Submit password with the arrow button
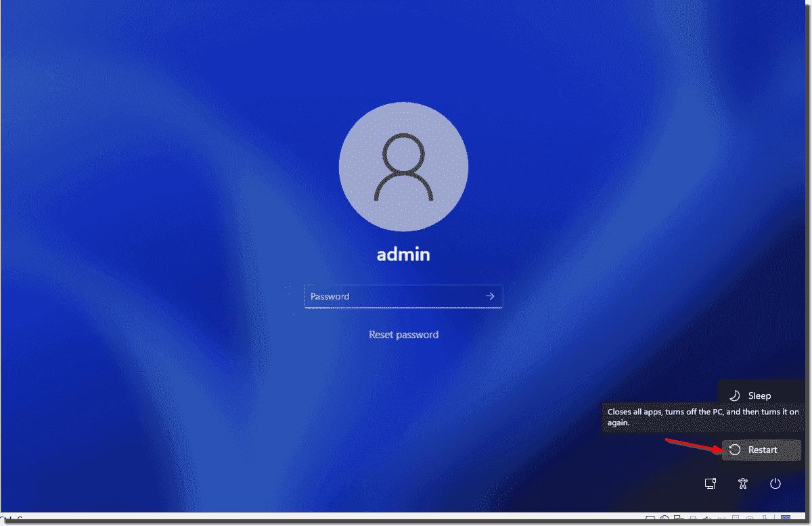The width and height of the screenshot is (812, 526). (x=490, y=296)
